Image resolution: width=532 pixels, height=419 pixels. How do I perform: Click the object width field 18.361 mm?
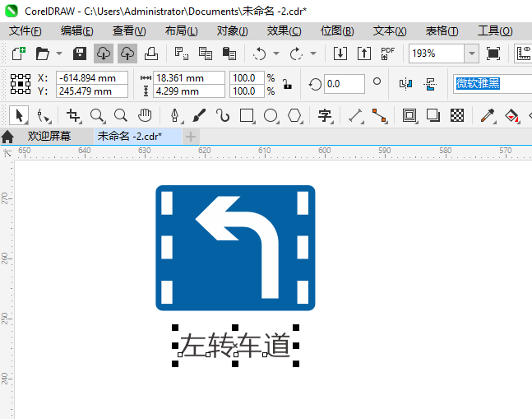tap(189, 77)
